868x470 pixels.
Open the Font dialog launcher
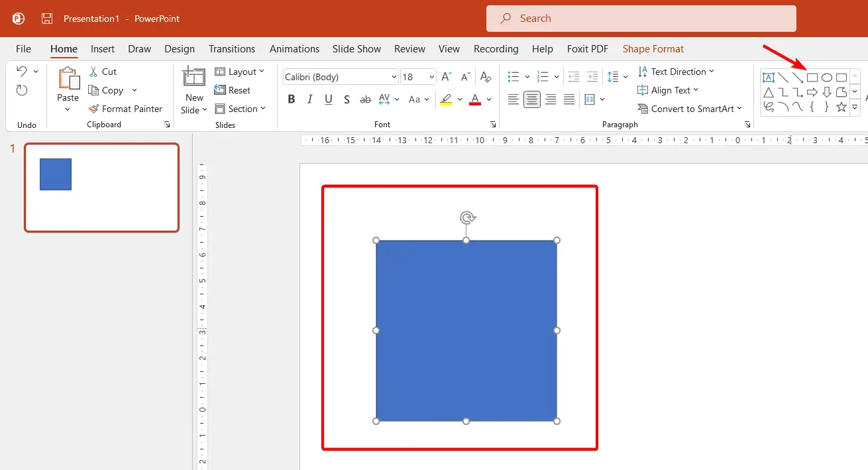493,125
